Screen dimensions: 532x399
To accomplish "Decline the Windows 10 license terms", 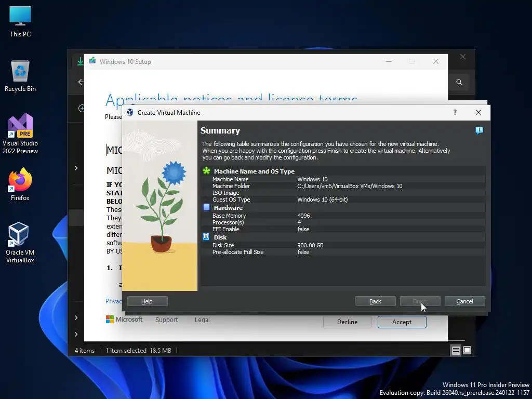I will point(347,322).
